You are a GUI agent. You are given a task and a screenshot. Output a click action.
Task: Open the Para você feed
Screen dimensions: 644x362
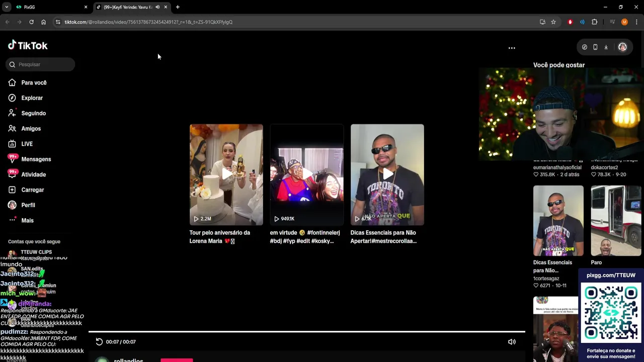pos(34,82)
